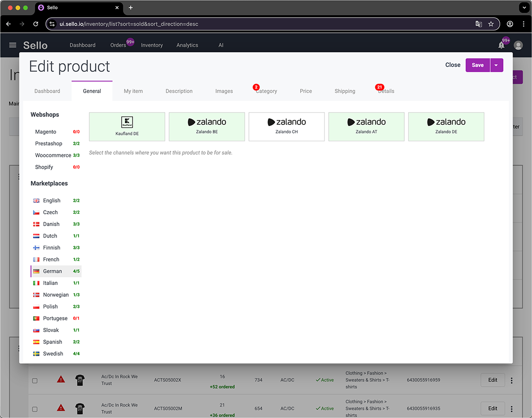Click the warning triangle on the ACTS05002X row

61,380
